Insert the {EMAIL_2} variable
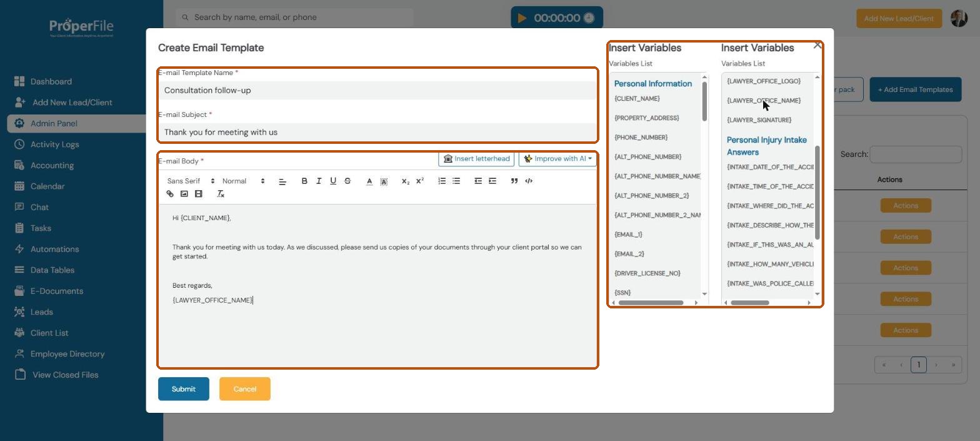The height and width of the screenshot is (441, 980). pyautogui.click(x=629, y=254)
